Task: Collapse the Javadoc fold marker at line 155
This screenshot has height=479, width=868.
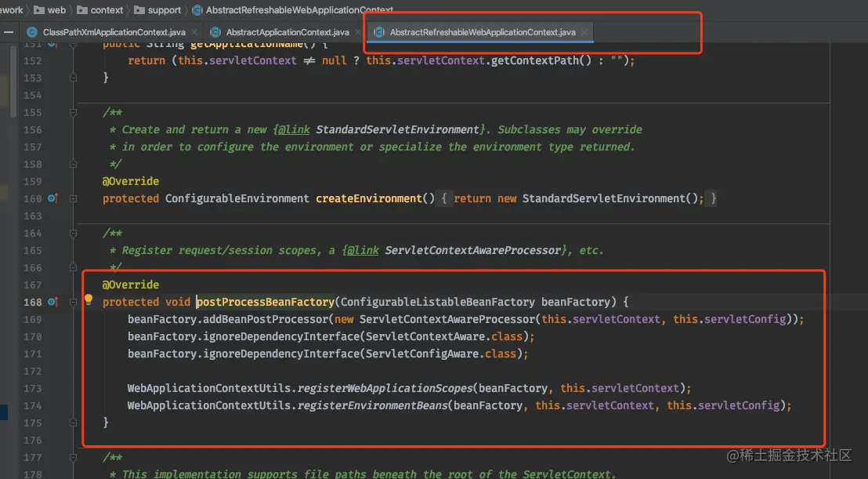Action: pyautogui.click(x=73, y=112)
